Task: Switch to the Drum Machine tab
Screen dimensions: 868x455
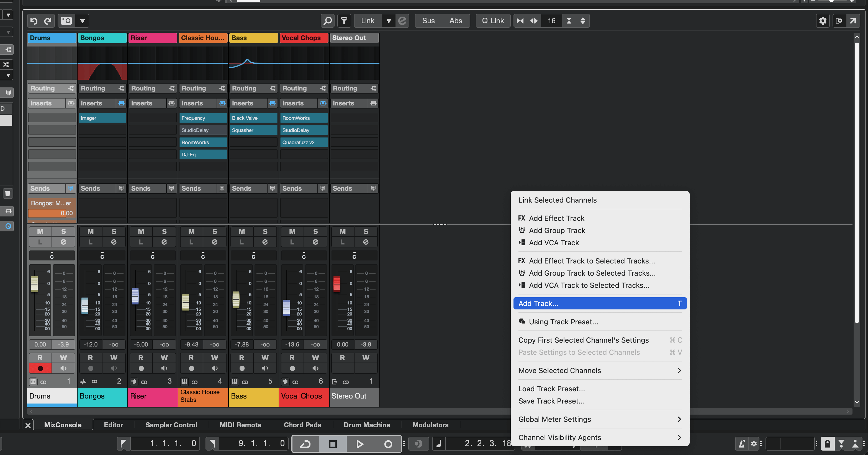Action: [x=367, y=425]
